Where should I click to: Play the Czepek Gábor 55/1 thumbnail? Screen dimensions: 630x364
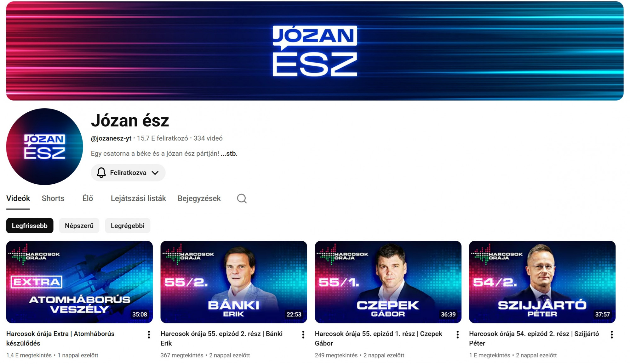pyautogui.click(x=388, y=282)
